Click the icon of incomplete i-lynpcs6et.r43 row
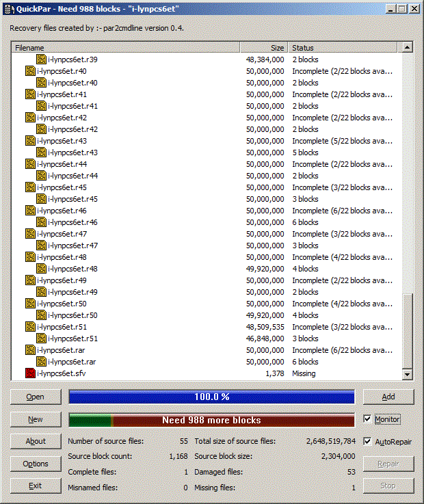Image resolution: width=424 pixels, height=504 pixels. coord(30,141)
